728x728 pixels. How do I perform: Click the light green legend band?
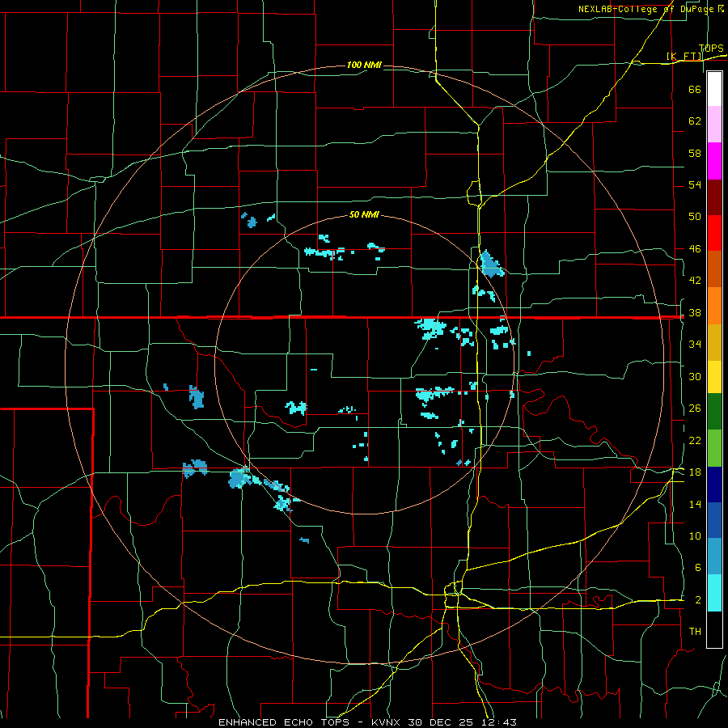(714, 448)
